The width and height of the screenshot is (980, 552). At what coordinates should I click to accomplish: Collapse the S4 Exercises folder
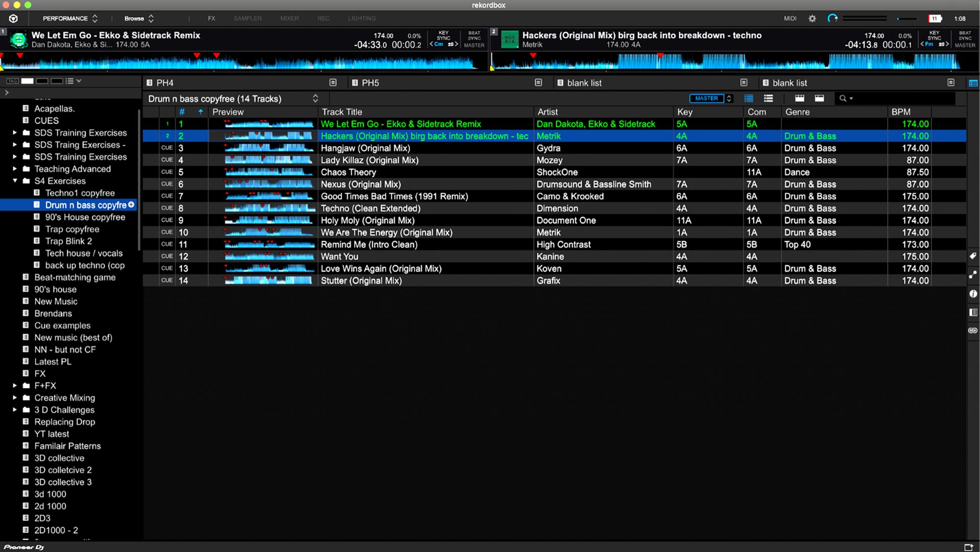[x=15, y=181]
